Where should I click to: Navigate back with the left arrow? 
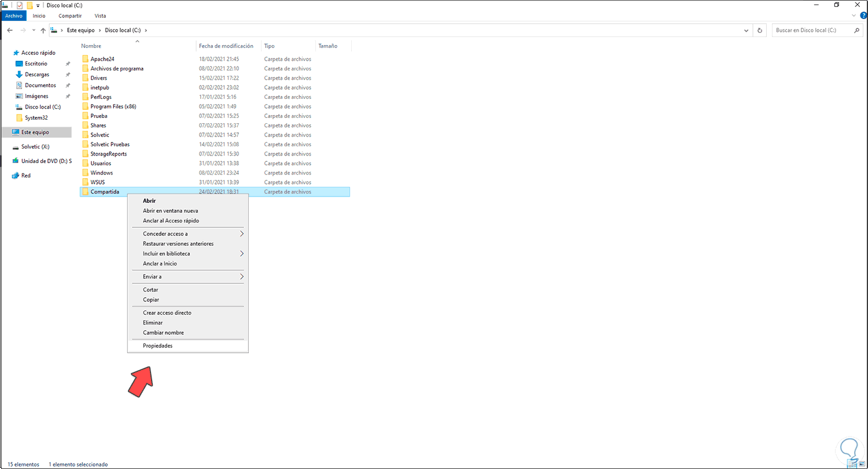coord(10,30)
